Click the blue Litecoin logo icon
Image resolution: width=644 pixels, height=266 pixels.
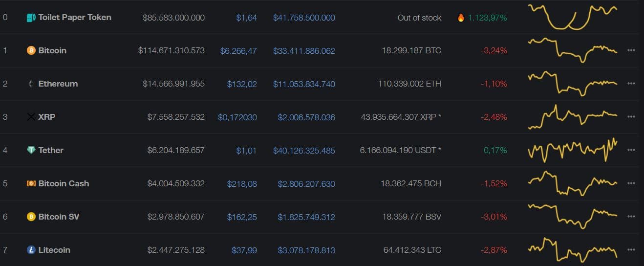click(x=31, y=250)
